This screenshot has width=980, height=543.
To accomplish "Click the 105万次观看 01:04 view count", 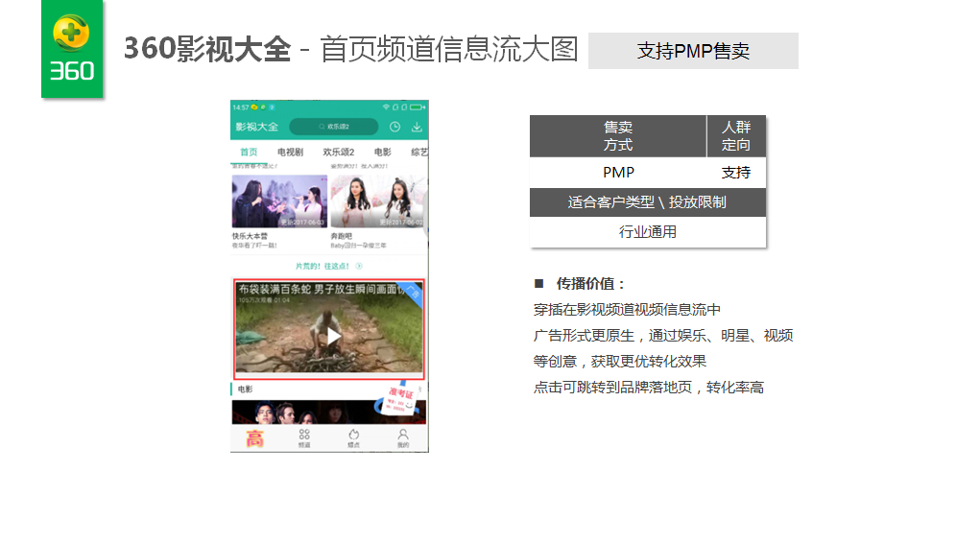I will [264, 300].
